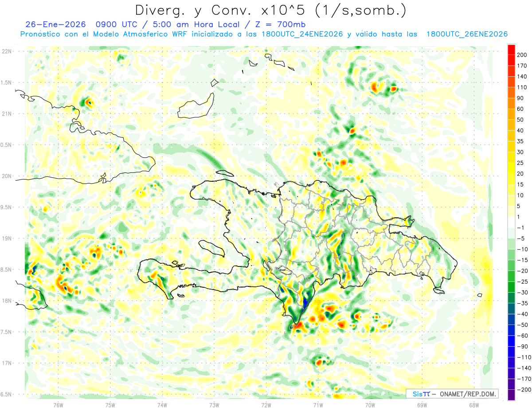Click the "17N" latitude label
Image resolution: width=532 pixels, height=411 pixels.
[x=7, y=363]
